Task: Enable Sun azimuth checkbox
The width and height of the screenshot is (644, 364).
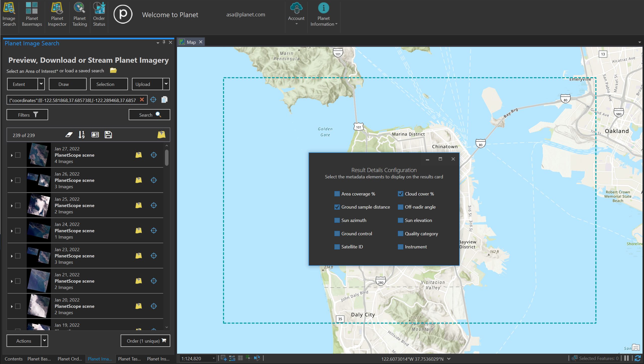Action: (337, 220)
